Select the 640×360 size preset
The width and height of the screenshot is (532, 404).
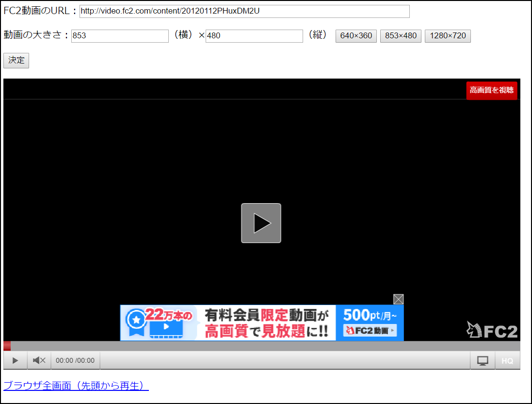click(356, 36)
